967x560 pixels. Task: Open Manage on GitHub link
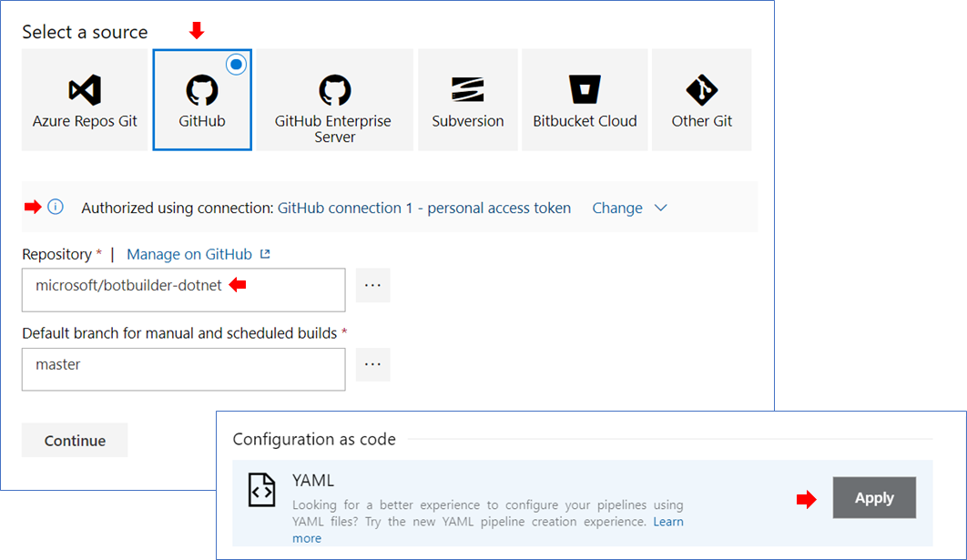coord(189,254)
